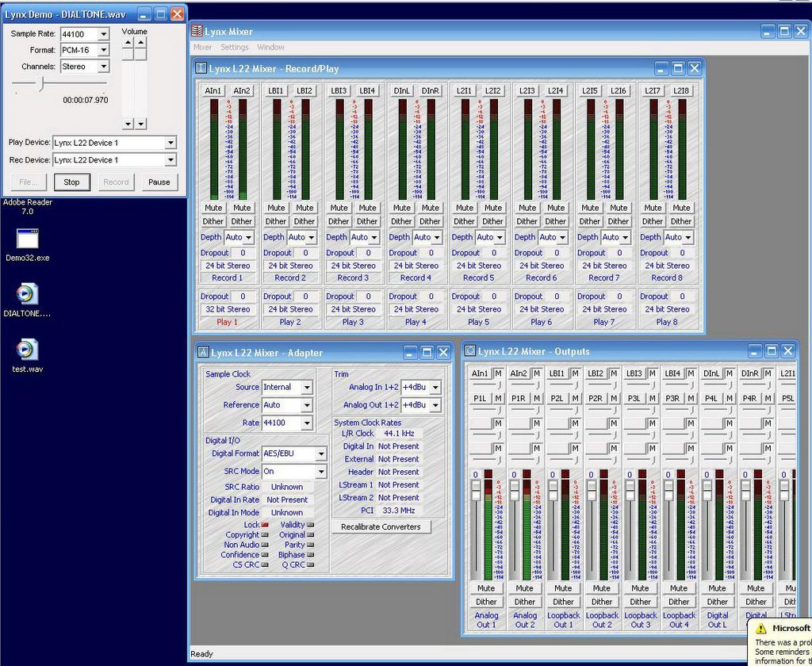
Task: Click the Copyright status LED indicator
Action: tap(265, 535)
